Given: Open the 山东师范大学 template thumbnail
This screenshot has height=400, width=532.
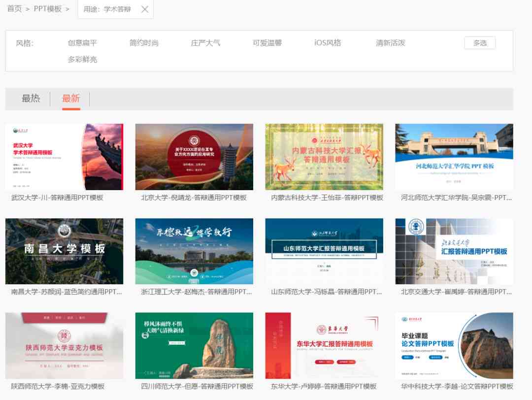Looking at the screenshot, I should point(324,251).
